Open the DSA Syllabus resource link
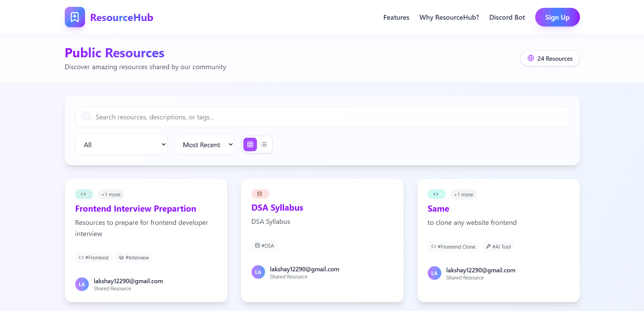 [277, 207]
